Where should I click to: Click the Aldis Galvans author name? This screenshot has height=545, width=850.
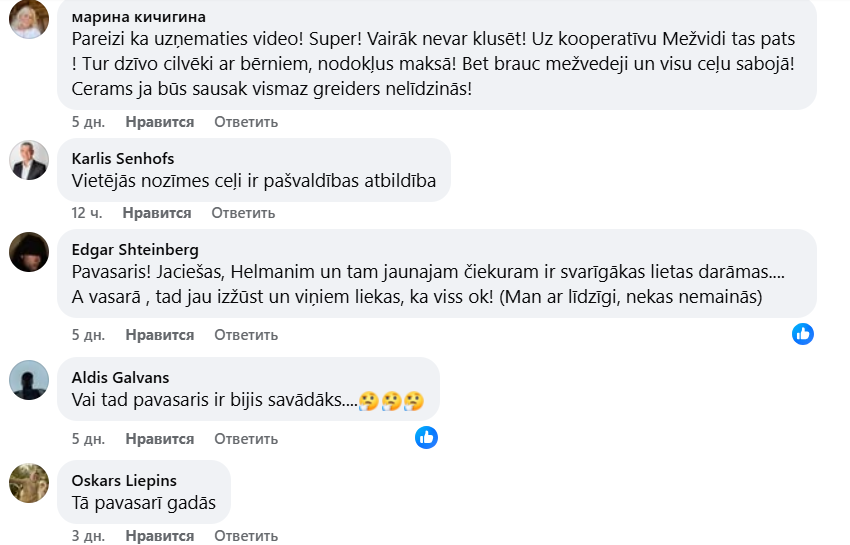coord(120,377)
